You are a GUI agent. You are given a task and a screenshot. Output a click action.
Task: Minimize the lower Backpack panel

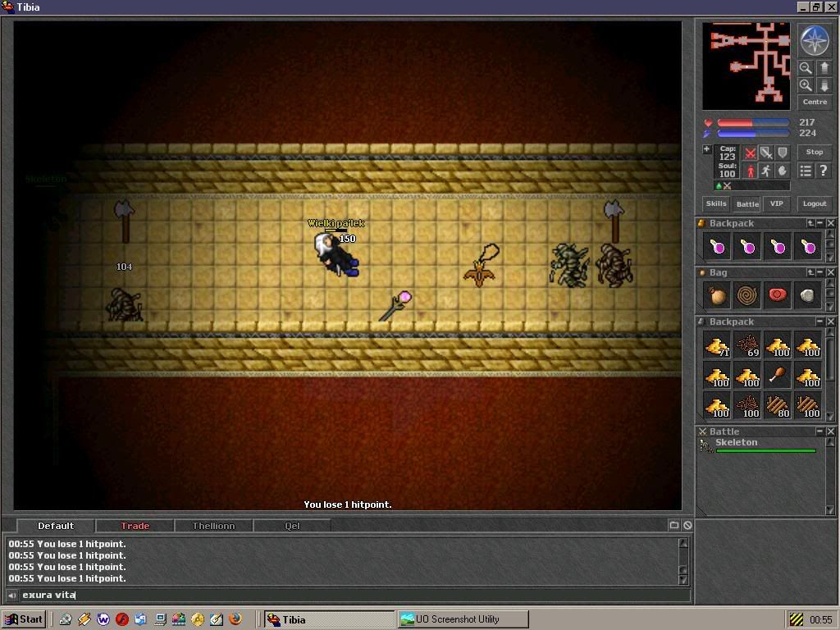(x=820, y=322)
